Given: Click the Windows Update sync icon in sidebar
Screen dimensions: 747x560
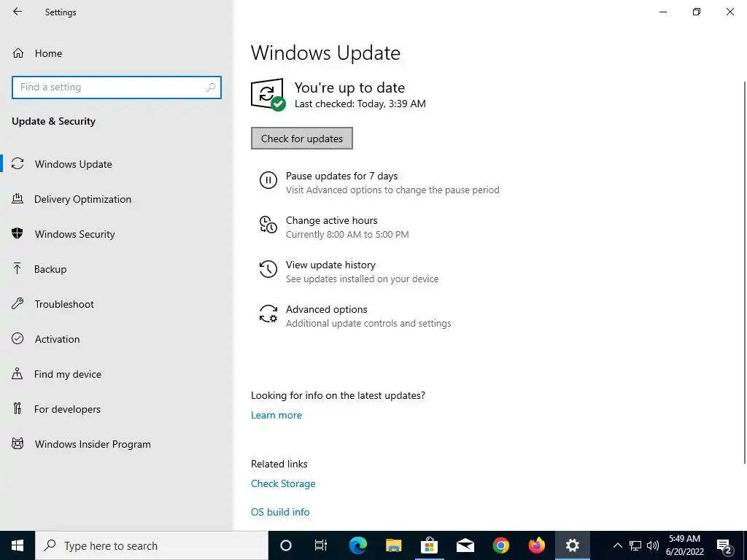Looking at the screenshot, I should [18, 164].
